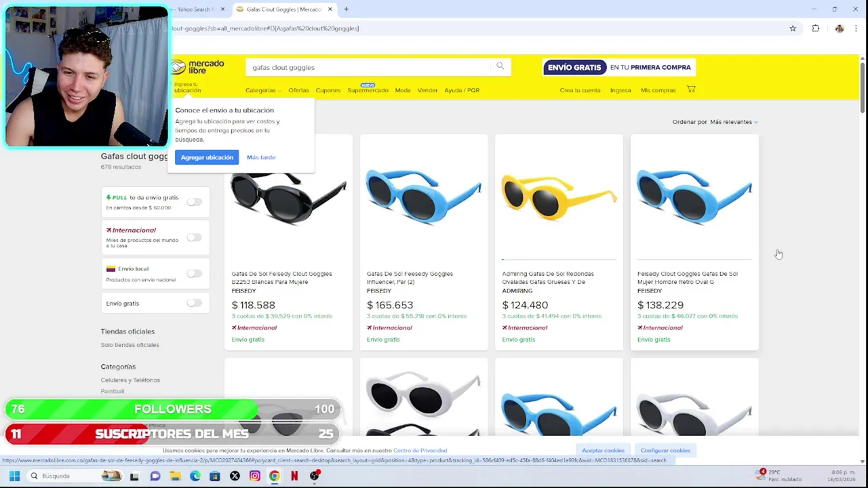Image resolution: width=868 pixels, height=488 pixels.
Task: Expand the Categorías dropdown menu
Action: coord(262,90)
